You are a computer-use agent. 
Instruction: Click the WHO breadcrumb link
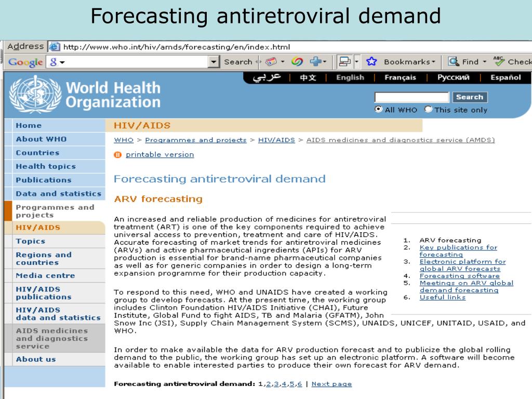click(x=124, y=140)
